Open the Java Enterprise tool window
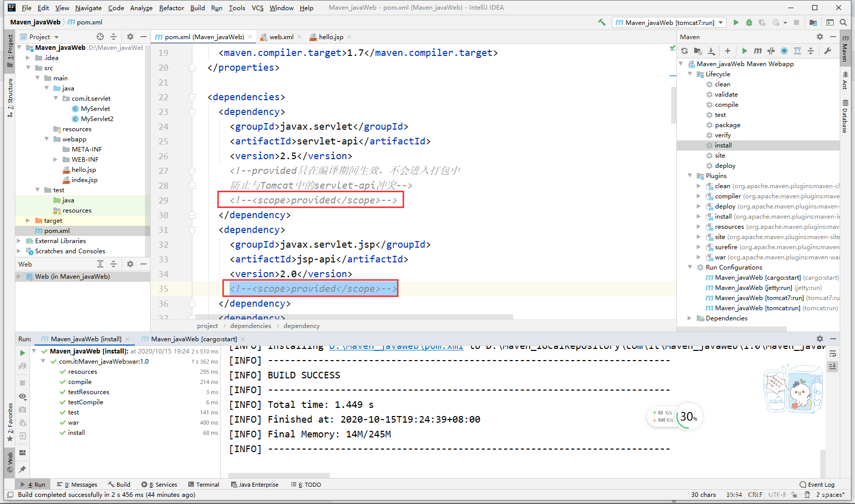Screen dimensions: 855x504 255,485
